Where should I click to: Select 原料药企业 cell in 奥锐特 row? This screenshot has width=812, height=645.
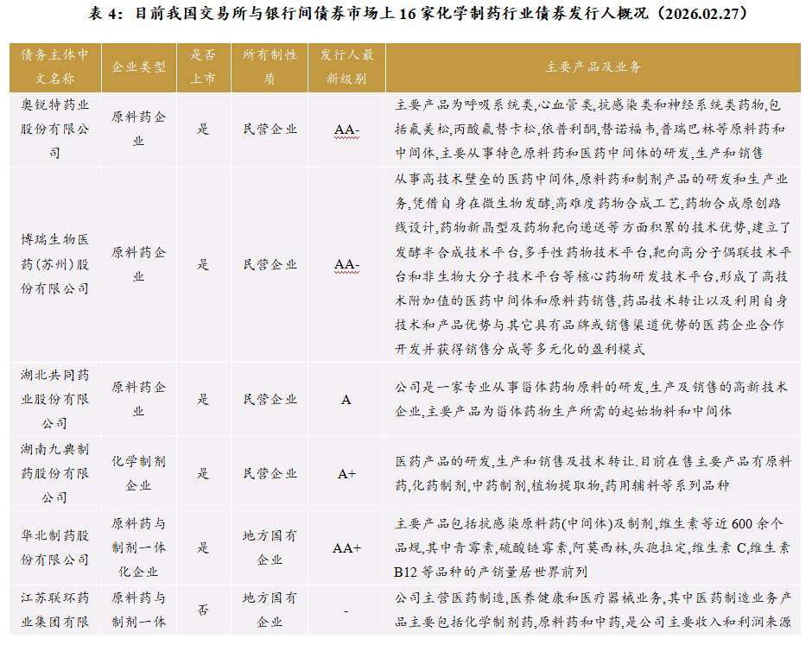pyautogui.click(x=139, y=129)
